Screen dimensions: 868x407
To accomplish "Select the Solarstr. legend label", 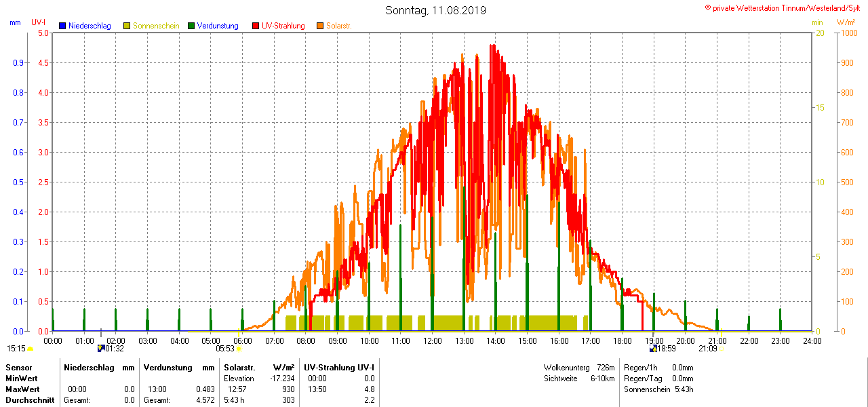I will click(x=339, y=26).
